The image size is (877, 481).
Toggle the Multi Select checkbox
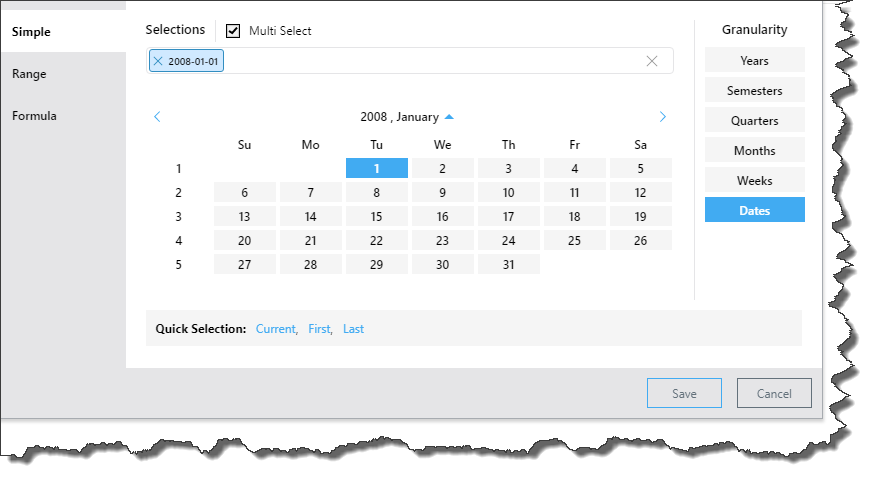(x=233, y=31)
